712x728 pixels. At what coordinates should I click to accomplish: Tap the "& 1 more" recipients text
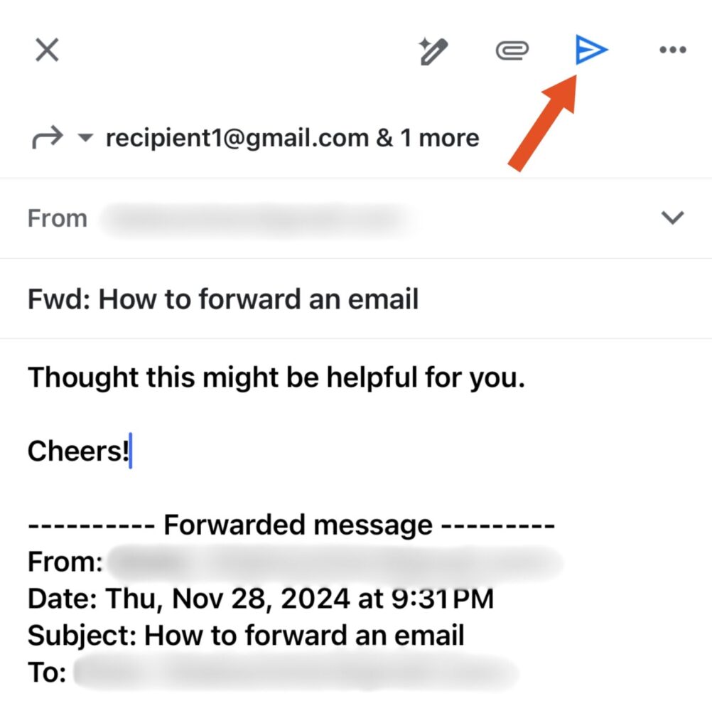[x=428, y=137]
